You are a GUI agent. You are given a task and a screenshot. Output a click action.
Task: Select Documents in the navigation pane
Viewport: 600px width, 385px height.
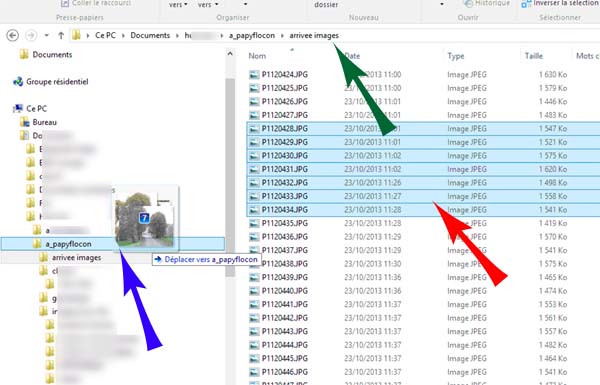[x=52, y=55]
